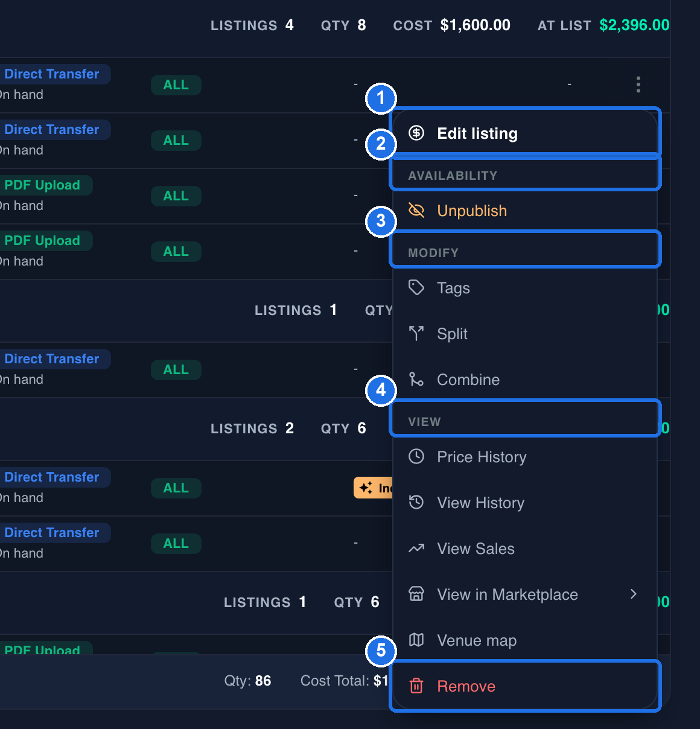Select View History menu entry
Viewport: 700px width, 729px height.
(x=524, y=502)
